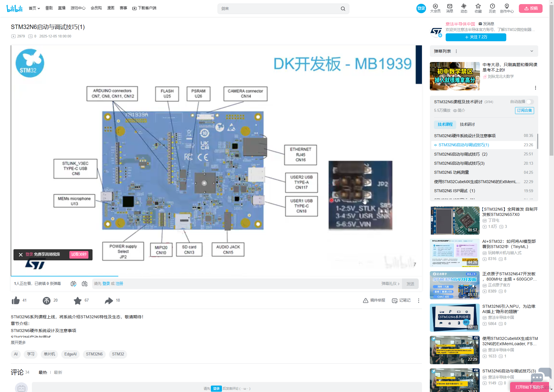Sort comments by 最新
The width and height of the screenshot is (554, 392).
(58, 372)
